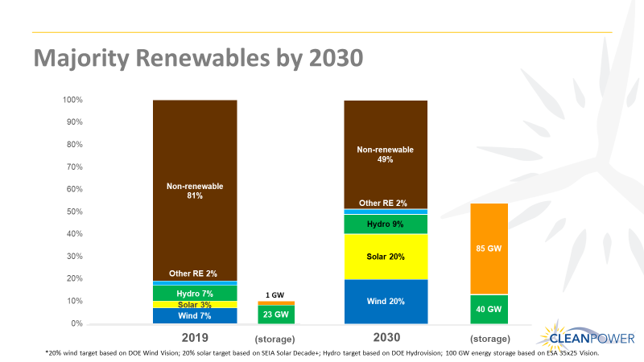
Task: Select the 40 GW green storage segment
Action: [x=489, y=309]
